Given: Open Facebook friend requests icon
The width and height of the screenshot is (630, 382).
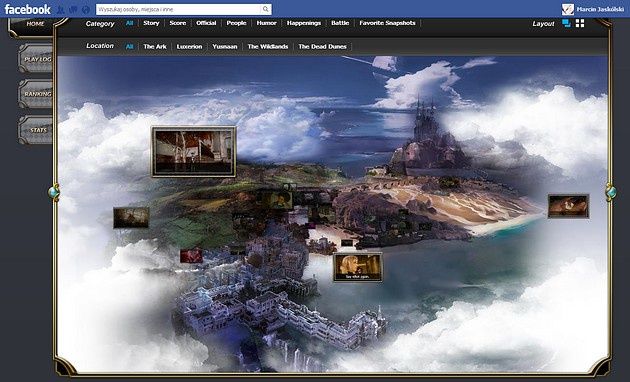Looking at the screenshot, I should coord(60,9).
